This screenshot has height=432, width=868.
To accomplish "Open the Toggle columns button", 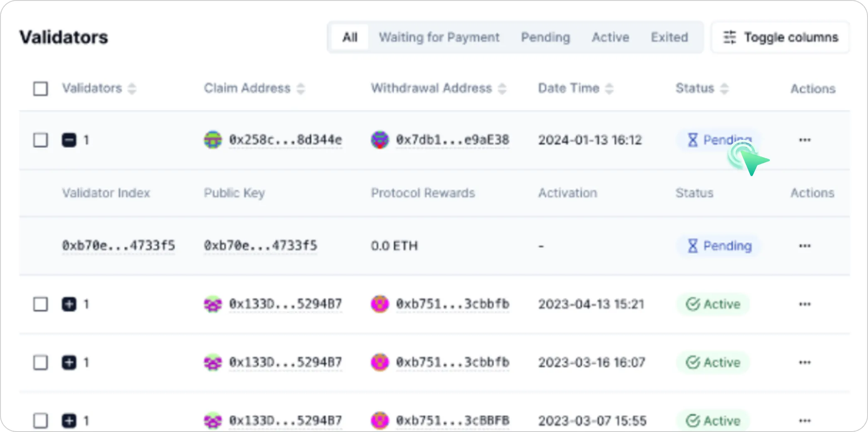I will [x=780, y=37].
